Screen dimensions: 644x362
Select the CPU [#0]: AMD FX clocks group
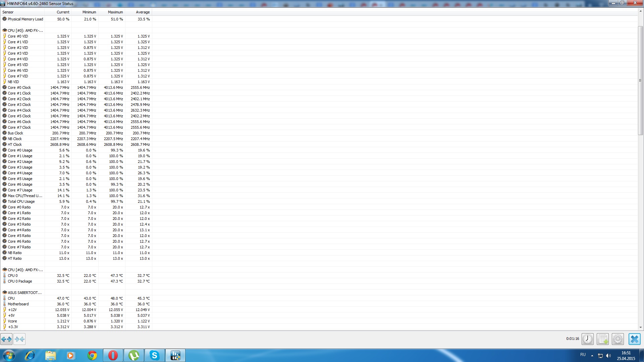(25, 31)
